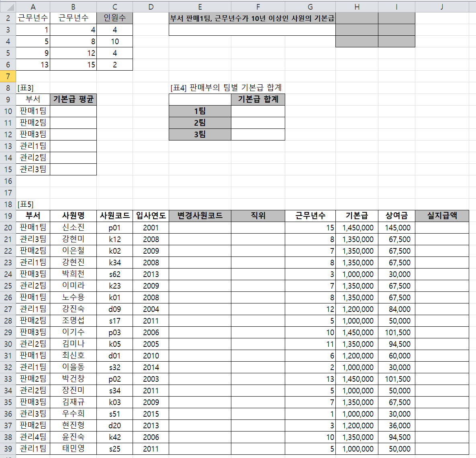Select the 부서 판매1팀 criteria title cell
Viewport: 476px width, 458px height.
click(252, 18)
